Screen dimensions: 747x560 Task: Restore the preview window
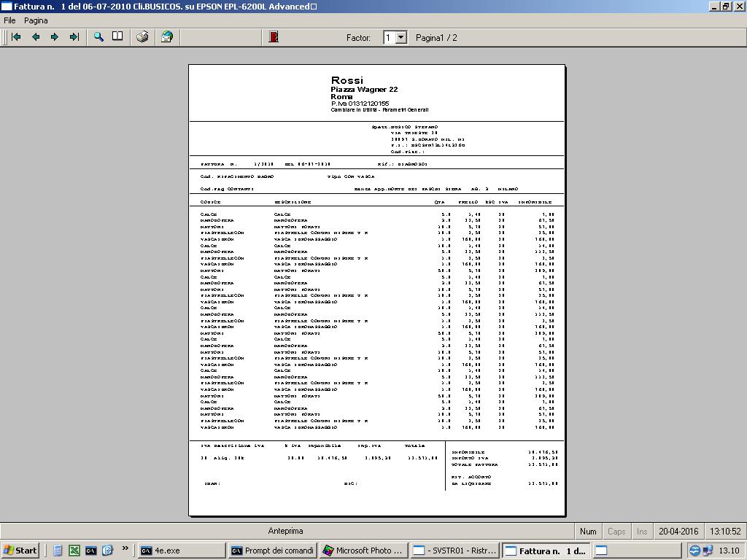coord(726,7)
